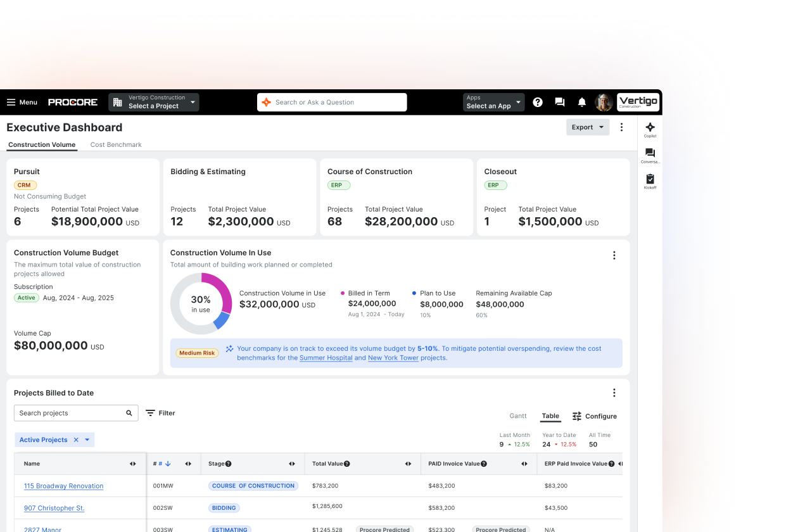This screenshot has height=532, width=798.
Task: Open the Copilot panel in the sidebar
Action: pos(650,128)
